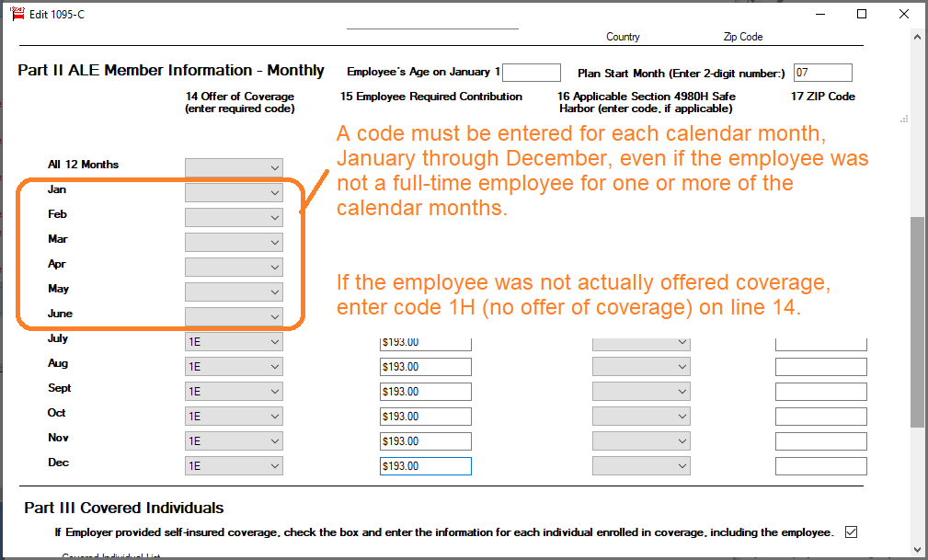Open the Mar offer of coverage dropdown
Viewport: 928px width, 560px height.
234,242
